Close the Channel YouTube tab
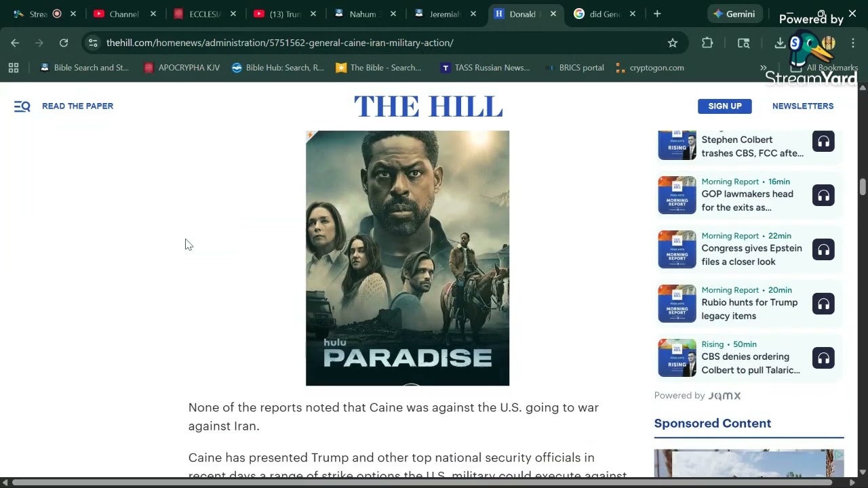 153,14
